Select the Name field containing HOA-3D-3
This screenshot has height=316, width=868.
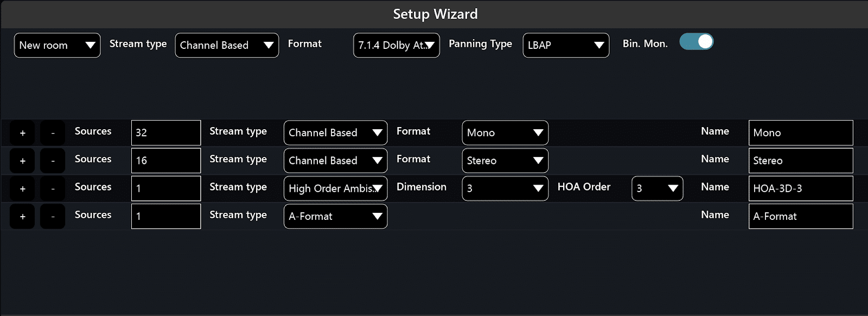pyautogui.click(x=801, y=188)
